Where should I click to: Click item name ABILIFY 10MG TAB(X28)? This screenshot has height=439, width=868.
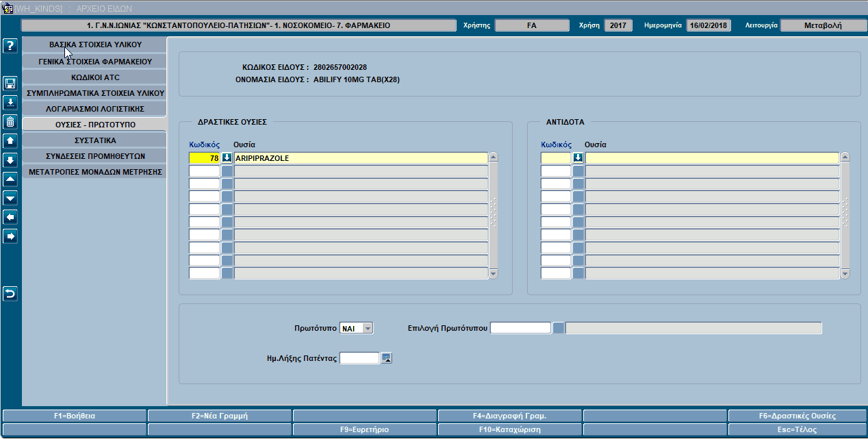[357, 79]
